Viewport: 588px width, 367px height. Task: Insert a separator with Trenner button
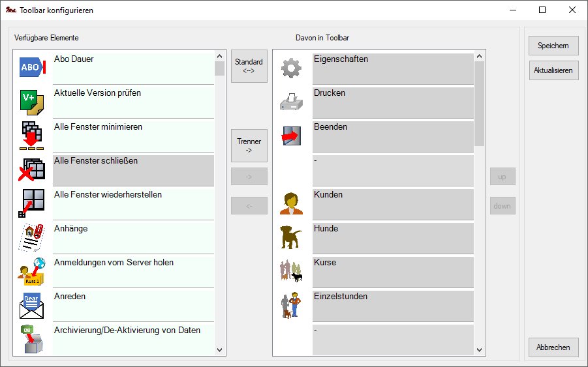[x=249, y=145]
